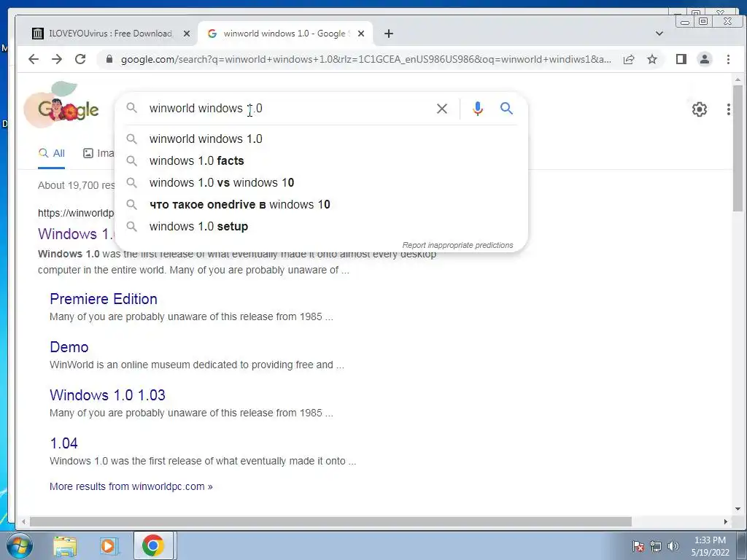747x560 pixels.
Task: Click the scroll right arrow
Action: 726,522
